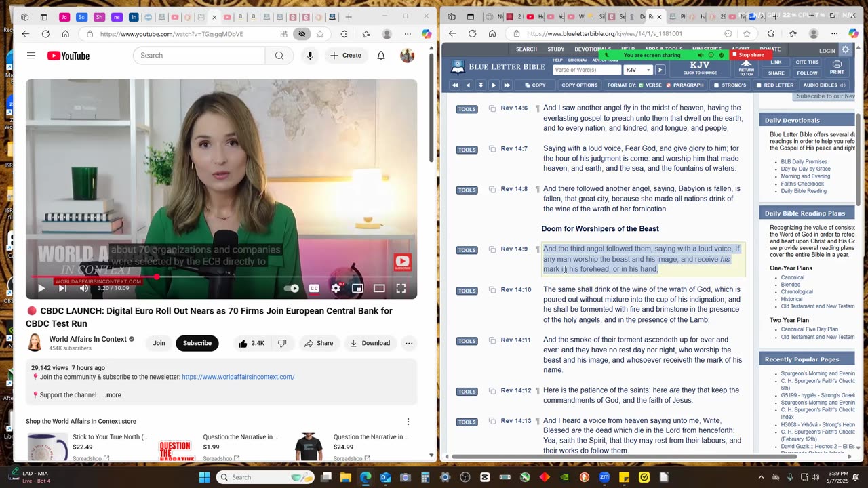The width and height of the screenshot is (868, 488).
Task: Mute the YouTube video volume
Action: [x=84, y=288]
